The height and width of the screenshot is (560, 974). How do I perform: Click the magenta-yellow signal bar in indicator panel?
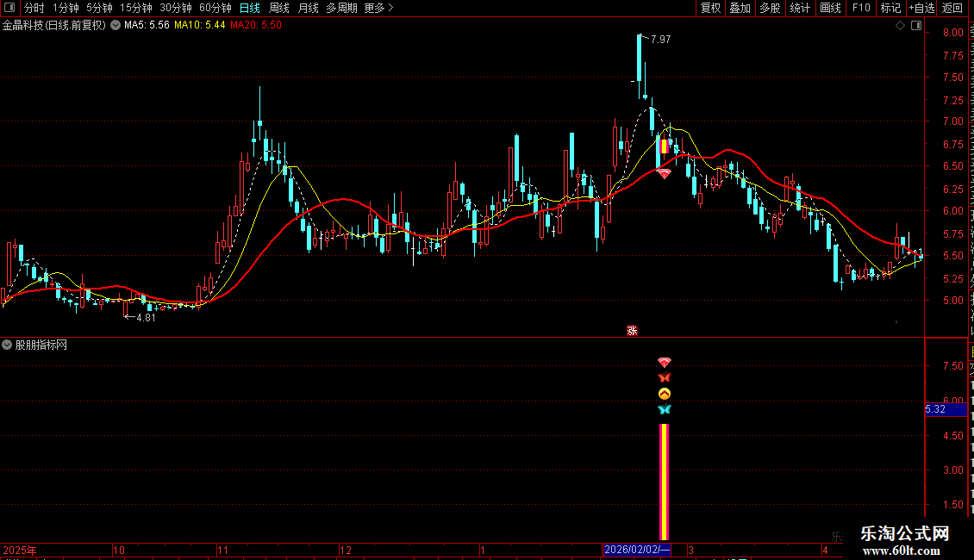click(664, 482)
